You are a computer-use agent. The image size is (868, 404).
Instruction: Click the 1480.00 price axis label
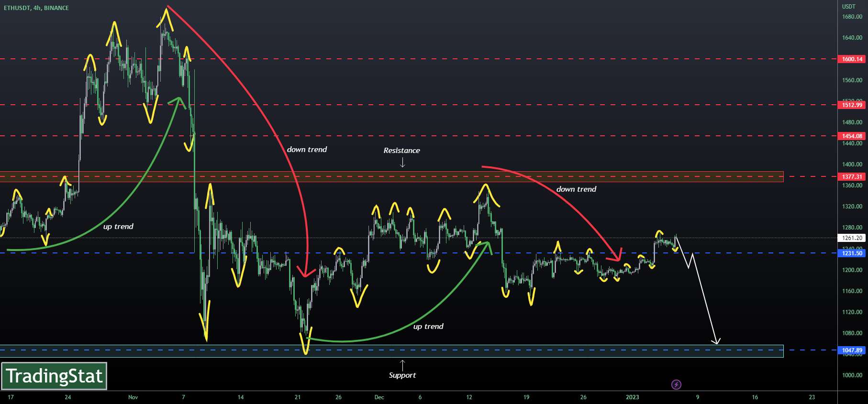(852, 122)
